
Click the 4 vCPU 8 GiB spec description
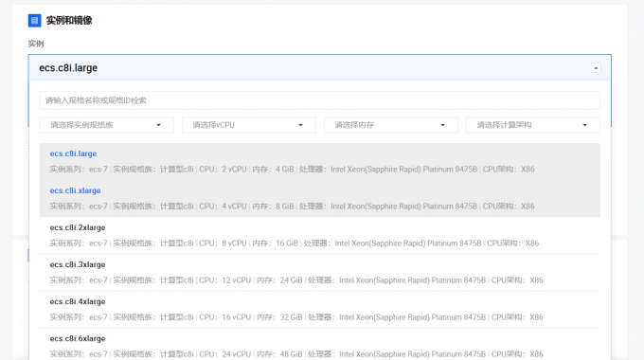tap(292, 207)
